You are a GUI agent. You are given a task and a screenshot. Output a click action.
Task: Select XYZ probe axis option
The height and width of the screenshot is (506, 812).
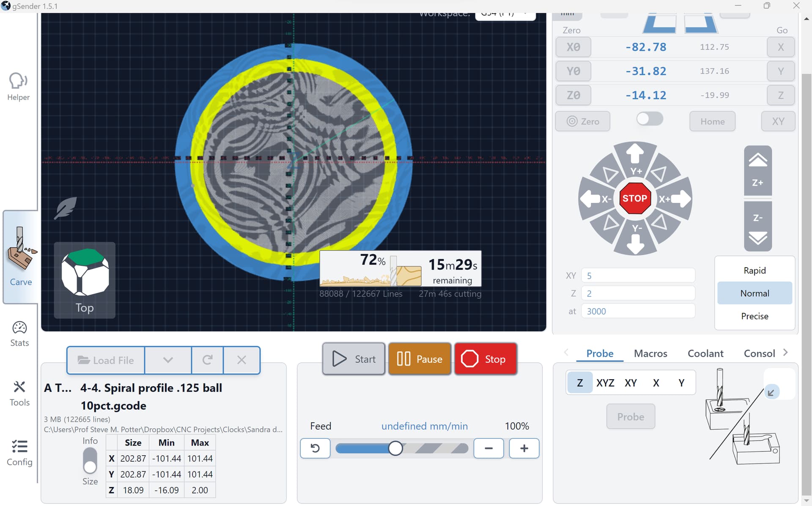[x=605, y=383]
